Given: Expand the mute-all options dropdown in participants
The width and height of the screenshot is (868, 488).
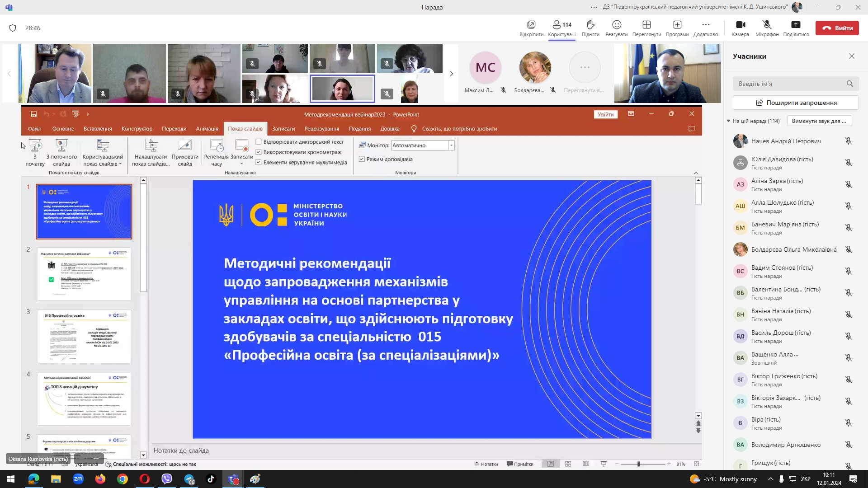Looking at the screenshot, I should (819, 121).
